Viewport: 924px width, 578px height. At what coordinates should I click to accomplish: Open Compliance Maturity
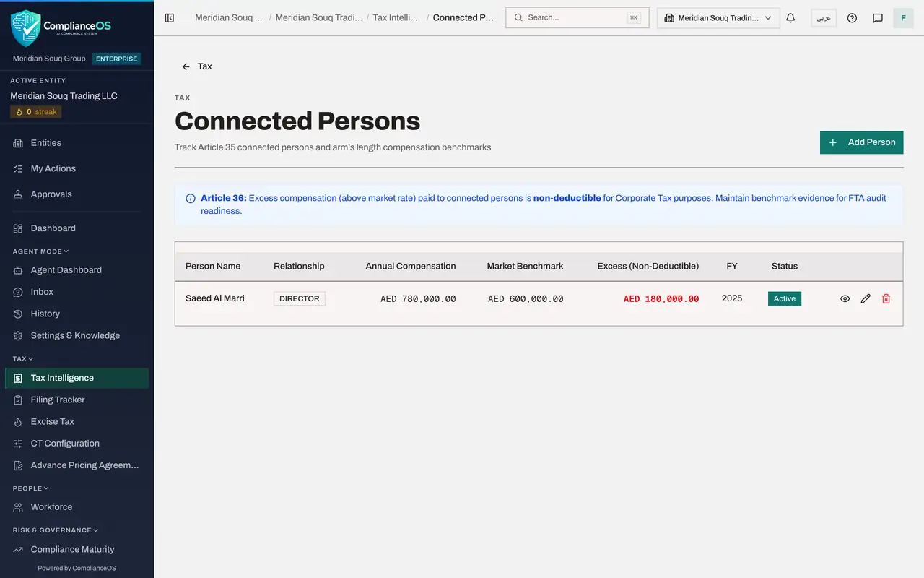pos(77,549)
